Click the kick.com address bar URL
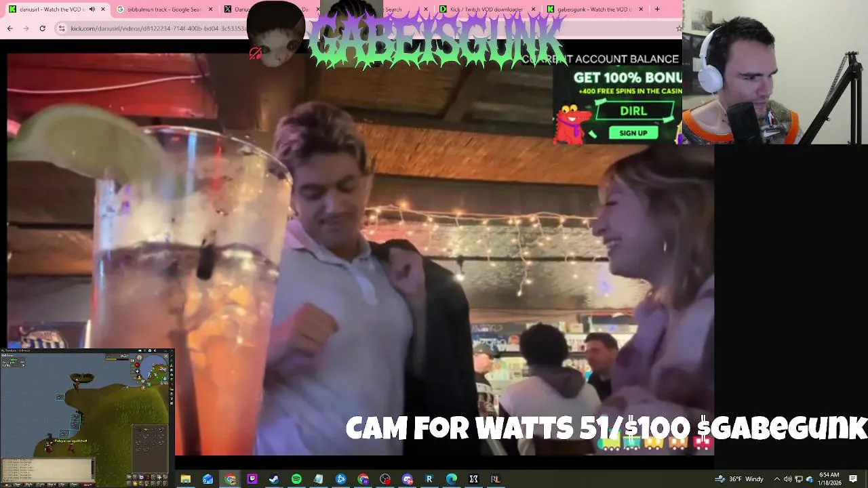Image resolution: width=868 pixels, height=488 pixels. (x=159, y=28)
